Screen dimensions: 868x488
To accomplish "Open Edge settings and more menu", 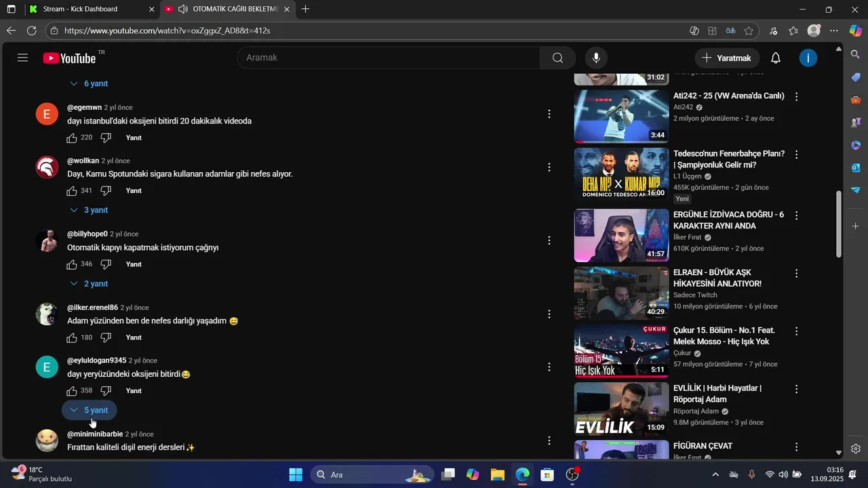I will pos(834,30).
